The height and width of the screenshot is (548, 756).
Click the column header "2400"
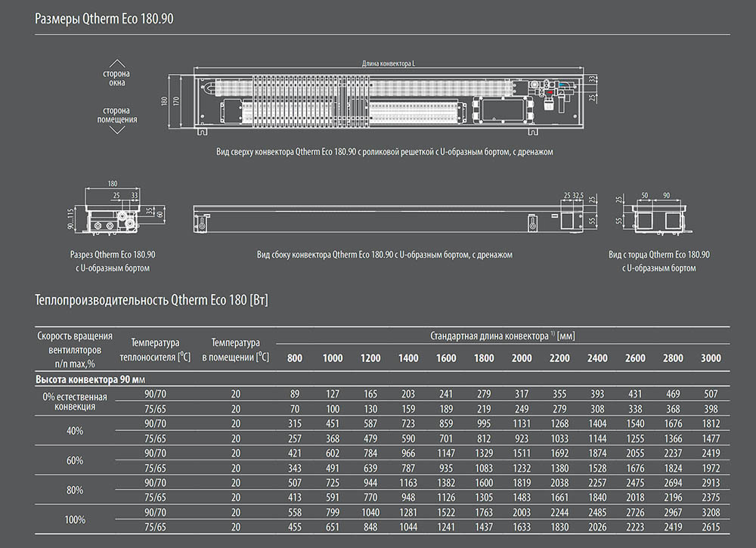tap(597, 358)
